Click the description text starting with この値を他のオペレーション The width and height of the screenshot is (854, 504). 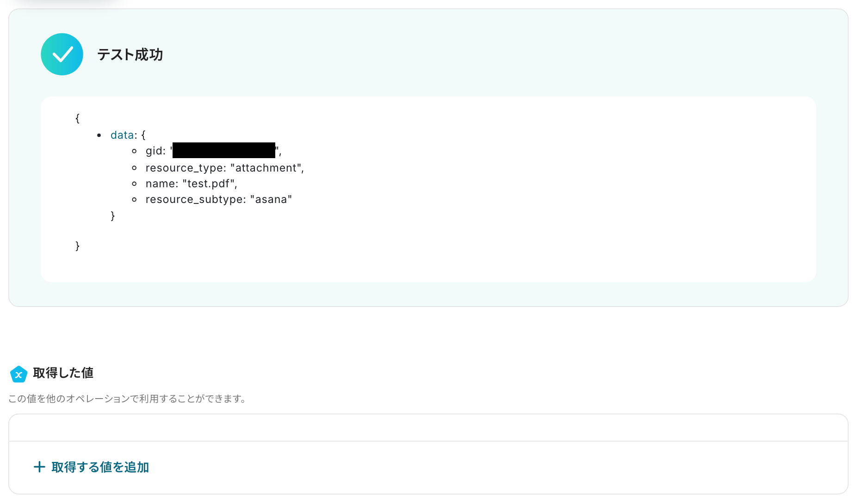(x=127, y=399)
